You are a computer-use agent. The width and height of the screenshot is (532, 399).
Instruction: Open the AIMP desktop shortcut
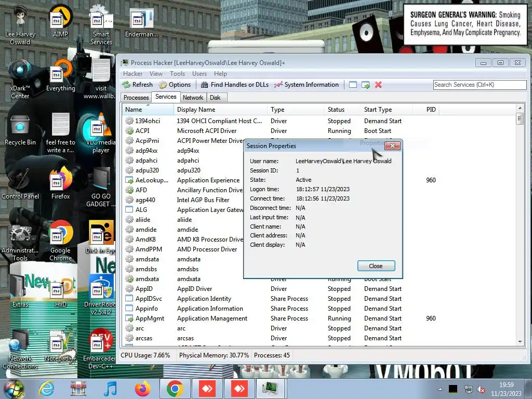[x=60, y=22]
